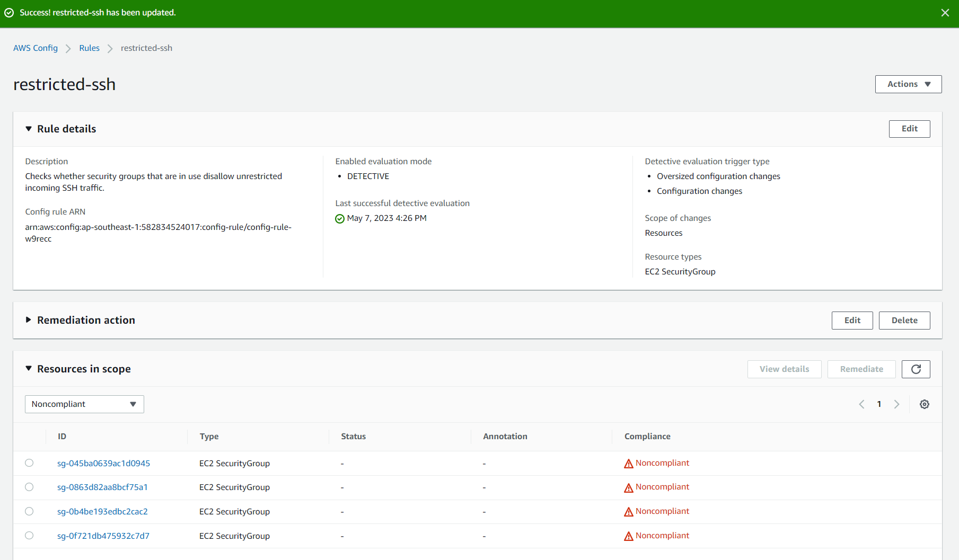The image size is (959, 560).
Task: Refresh the Resources in scope list
Action: click(x=916, y=369)
